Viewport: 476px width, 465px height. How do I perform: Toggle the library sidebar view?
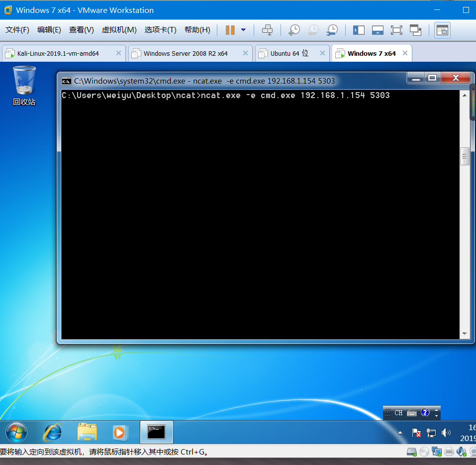point(359,30)
